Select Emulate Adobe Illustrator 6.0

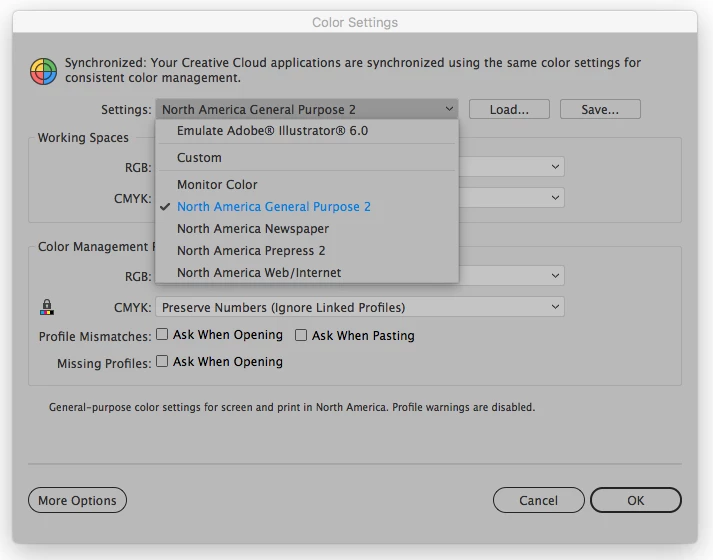click(306, 131)
